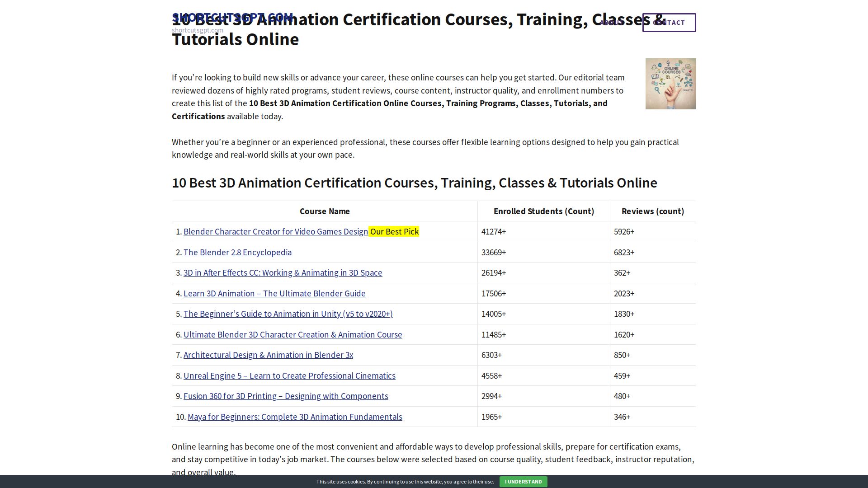The height and width of the screenshot is (488, 868).
Task: Open Unreal Engine 5 Professional Cinematics link
Action: [x=289, y=376]
